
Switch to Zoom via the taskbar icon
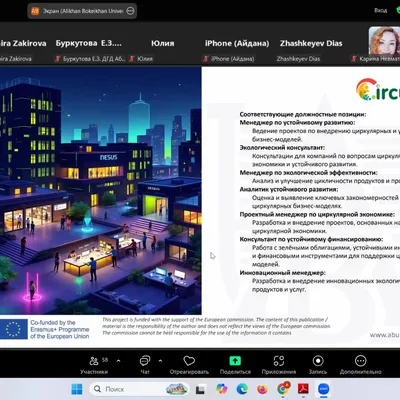tap(323, 389)
